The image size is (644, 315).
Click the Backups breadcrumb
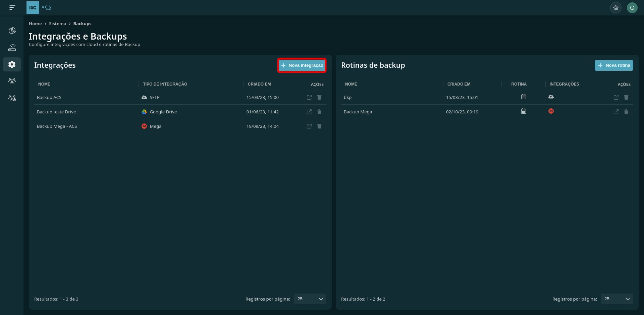(x=82, y=23)
